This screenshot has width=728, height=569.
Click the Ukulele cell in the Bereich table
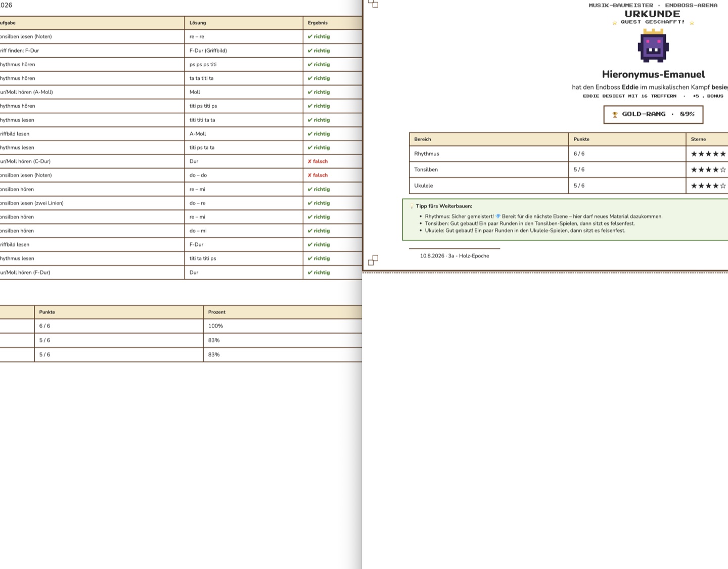coord(489,186)
